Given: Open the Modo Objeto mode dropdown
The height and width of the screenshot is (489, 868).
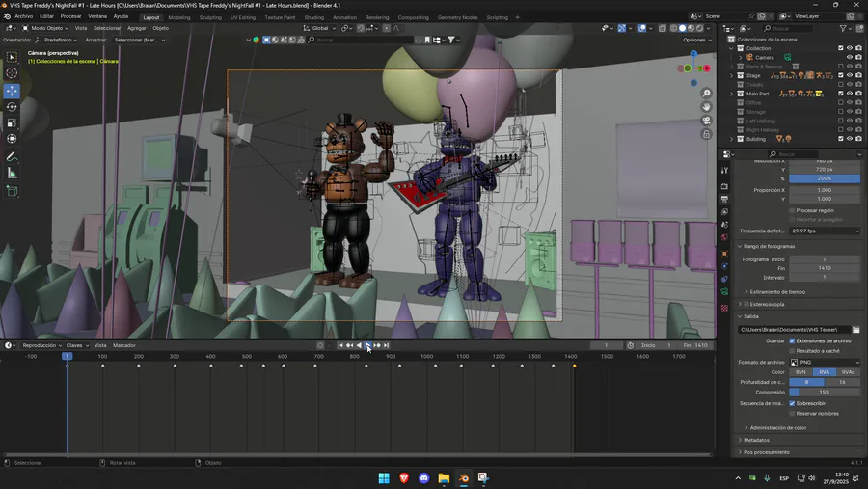Looking at the screenshot, I should coord(44,28).
